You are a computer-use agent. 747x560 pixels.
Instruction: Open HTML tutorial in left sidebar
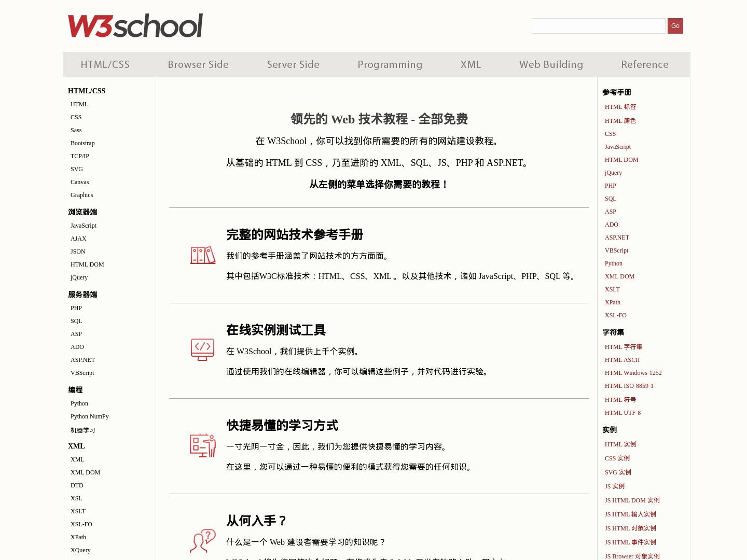click(x=79, y=104)
